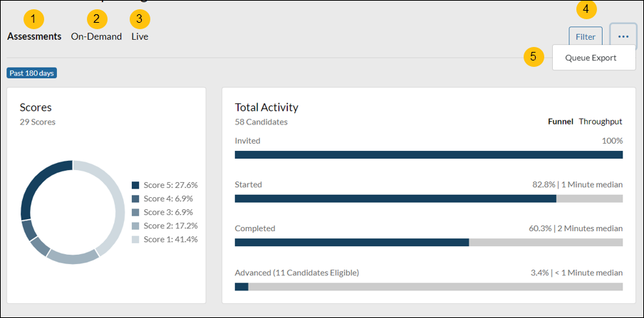Screen dimensions: 644x318
Task: Switch Total Activity to Throughput view
Action: point(601,122)
